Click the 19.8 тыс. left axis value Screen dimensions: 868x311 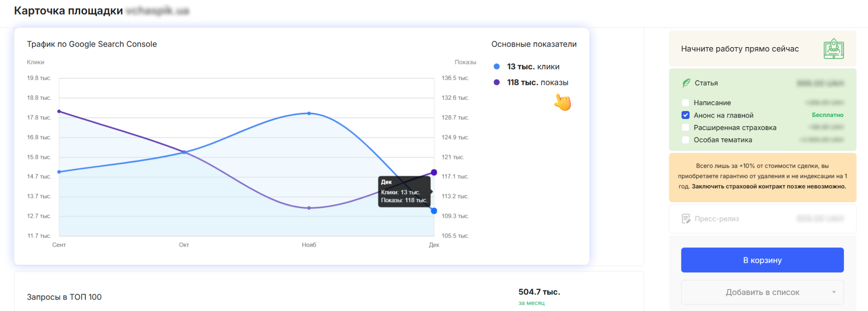[39, 78]
